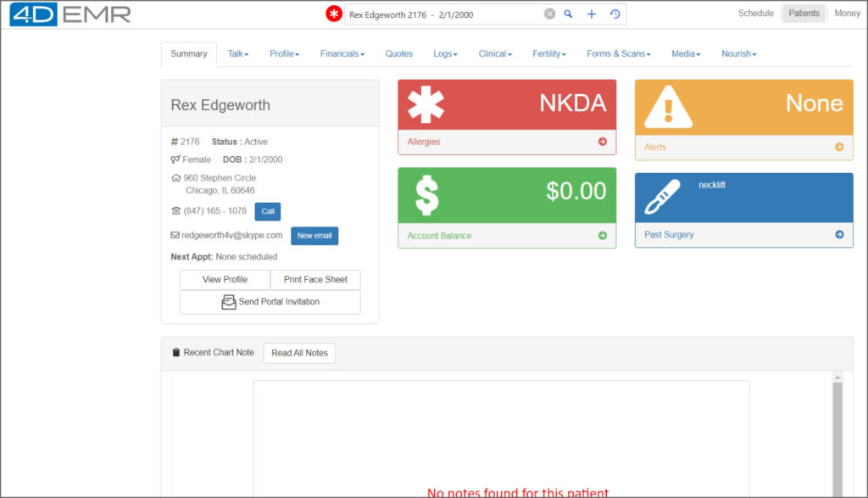Open the Quotes section
Viewport: 868px width, 498px height.
pyautogui.click(x=398, y=53)
